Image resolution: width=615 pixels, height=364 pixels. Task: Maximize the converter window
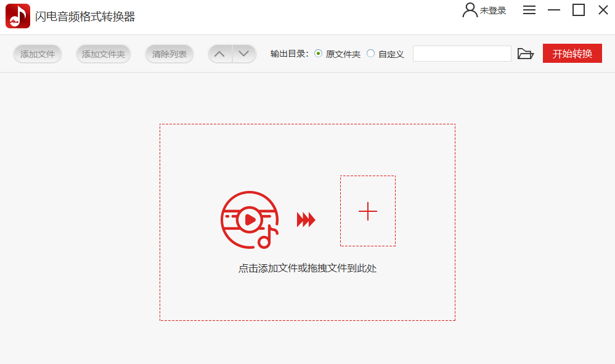click(579, 10)
